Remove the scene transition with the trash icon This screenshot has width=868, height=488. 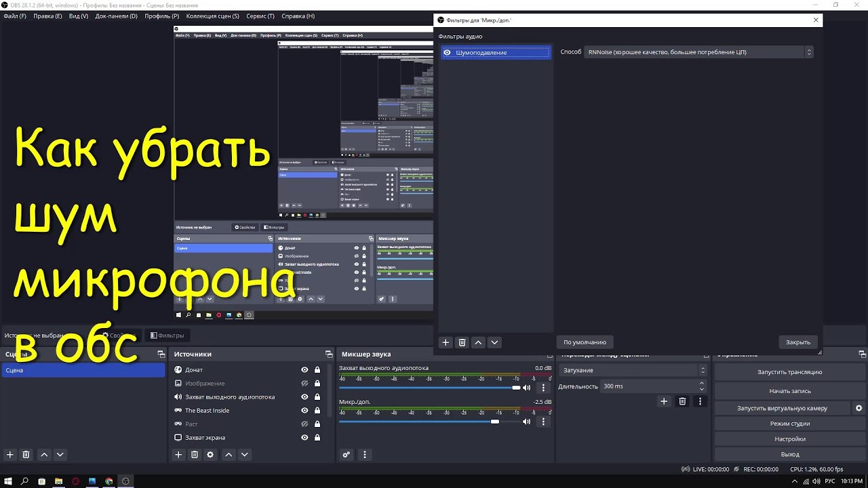682,401
